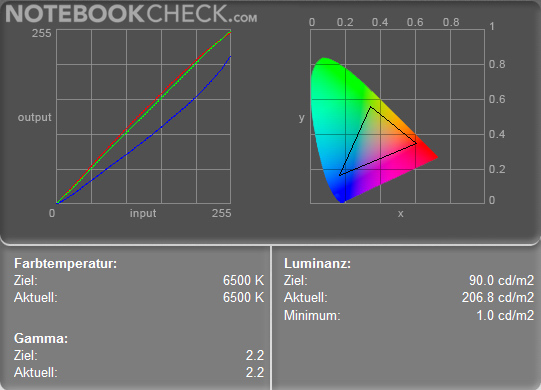Click the blue vertex of the gamut triangle
Image resolution: width=541 pixels, height=390 pixels.
coord(340,175)
